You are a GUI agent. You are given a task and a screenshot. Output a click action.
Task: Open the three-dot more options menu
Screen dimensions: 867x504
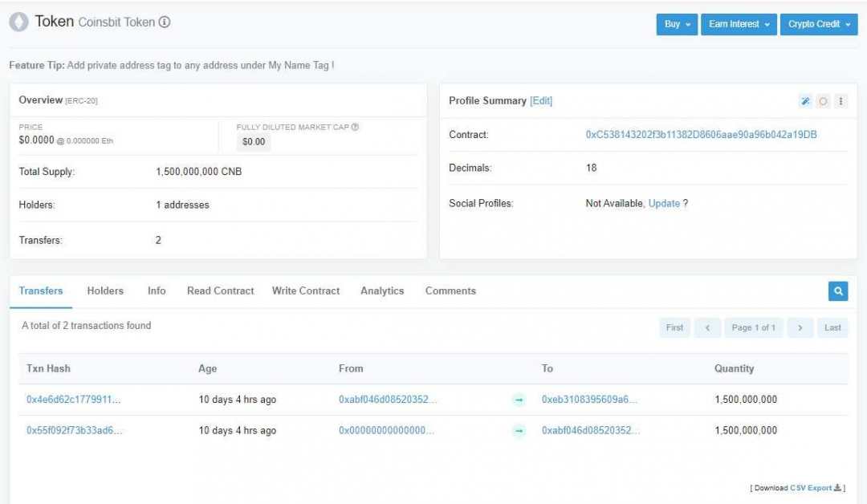pyautogui.click(x=841, y=101)
